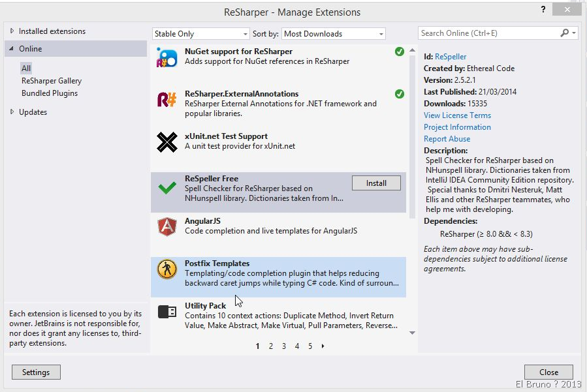Screen dimensions: 587x392
Task: Select Bundled Plugins in the sidebar
Action: click(x=50, y=93)
